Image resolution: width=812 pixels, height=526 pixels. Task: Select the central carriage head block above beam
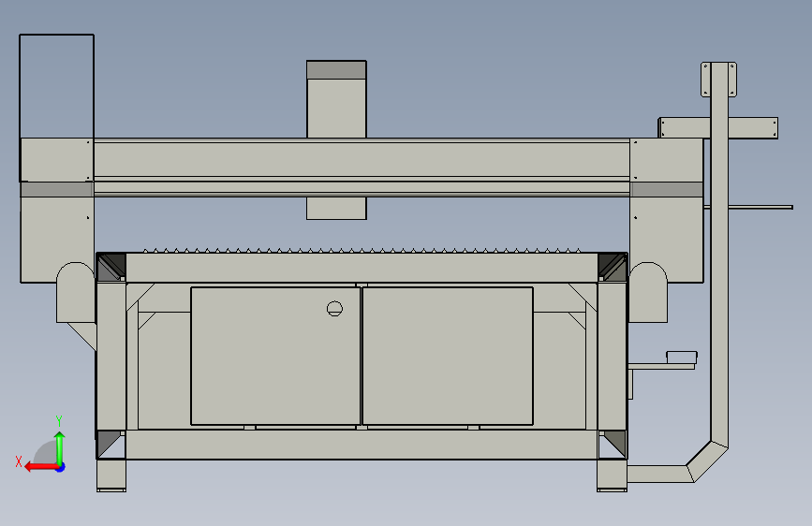336,99
